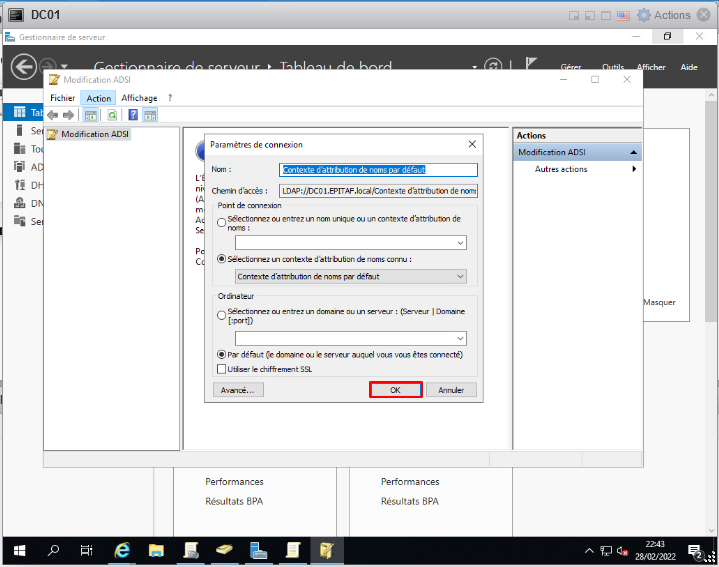
Task: Open the Affichage menu
Action: click(x=139, y=98)
